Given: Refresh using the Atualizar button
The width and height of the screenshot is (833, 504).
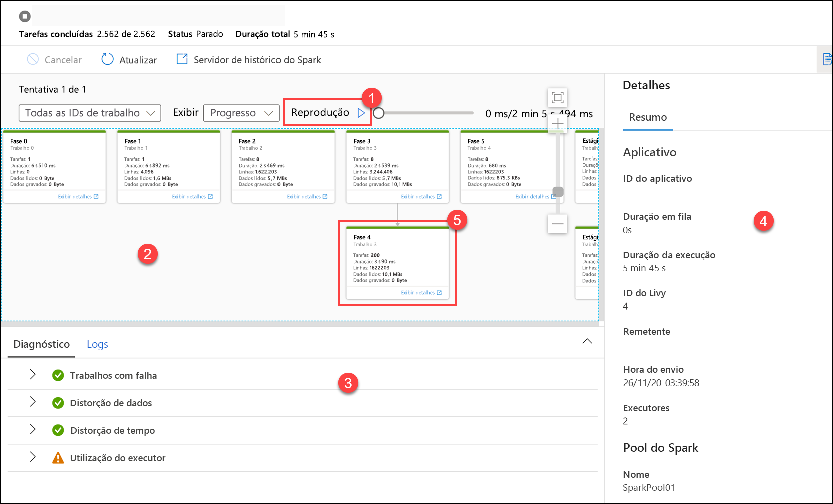Looking at the screenshot, I should point(129,60).
